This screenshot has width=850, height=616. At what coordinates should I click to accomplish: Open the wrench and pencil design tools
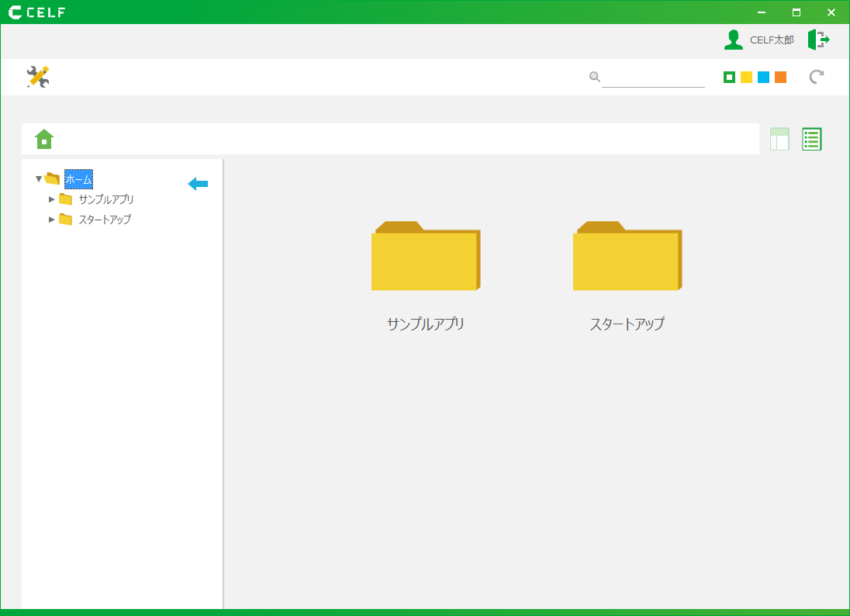(38, 77)
